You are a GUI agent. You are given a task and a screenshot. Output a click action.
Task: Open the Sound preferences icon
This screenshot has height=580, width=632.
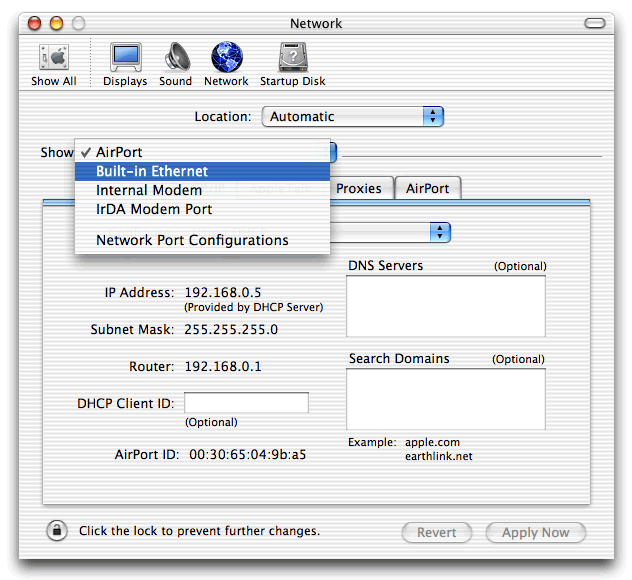[x=176, y=58]
